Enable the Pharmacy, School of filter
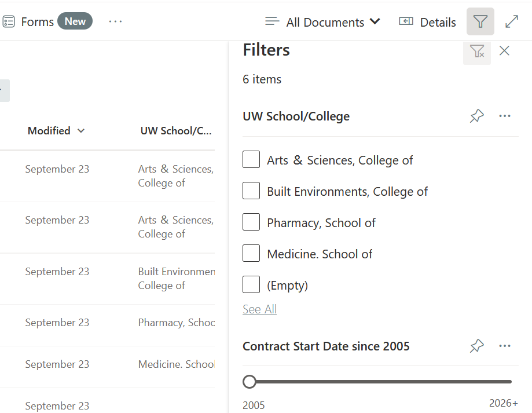The height and width of the screenshot is (413, 532). click(251, 222)
